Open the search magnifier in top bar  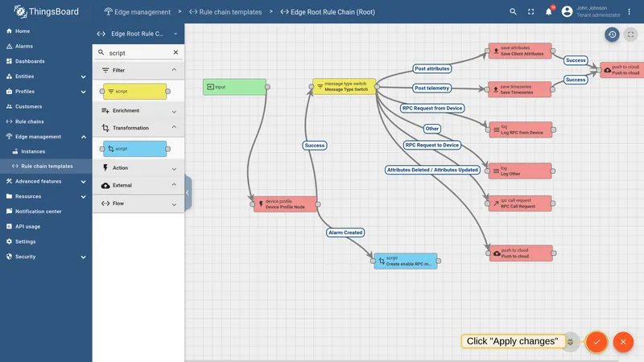513,12
